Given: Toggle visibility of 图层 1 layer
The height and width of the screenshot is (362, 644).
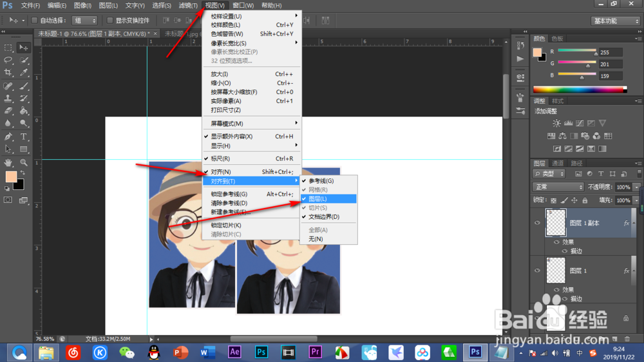Looking at the screenshot, I should point(537,271).
